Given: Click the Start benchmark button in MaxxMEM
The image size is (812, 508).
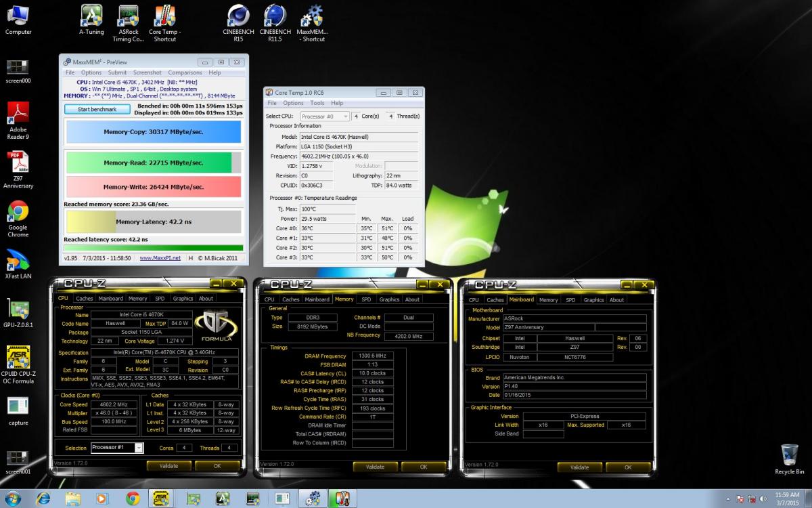Looking at the screenshot, I should pos(97,109).
